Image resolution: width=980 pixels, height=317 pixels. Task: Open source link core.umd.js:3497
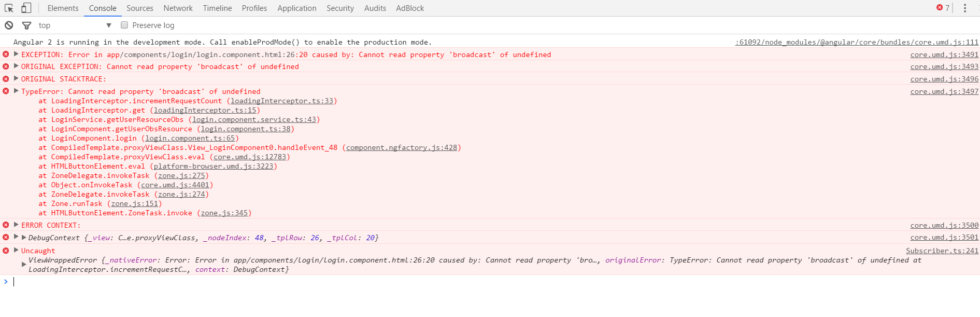(944, 91)
